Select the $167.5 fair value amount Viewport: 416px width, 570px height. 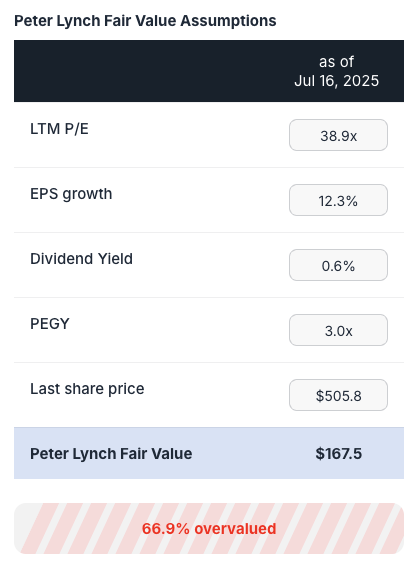pos(339,454)
